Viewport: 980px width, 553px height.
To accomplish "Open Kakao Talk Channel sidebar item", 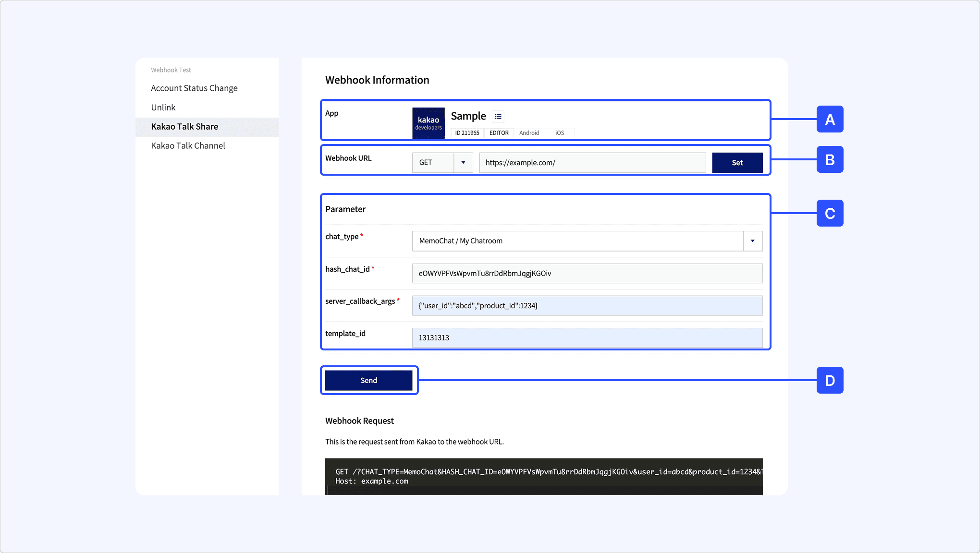I will [x=188, y=146].
